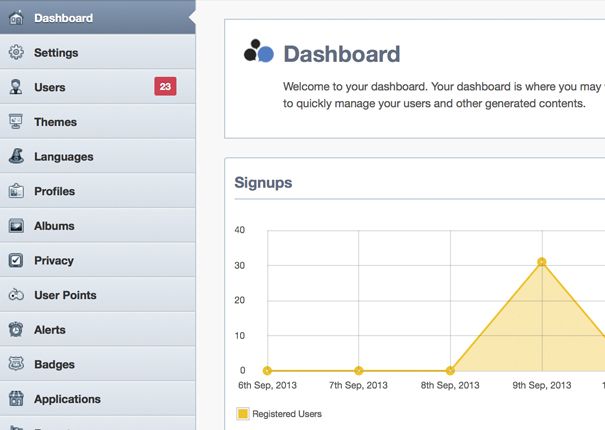Click the 9th Sep peak data point
Screen dimensions: 605x430
coord(542,262)
